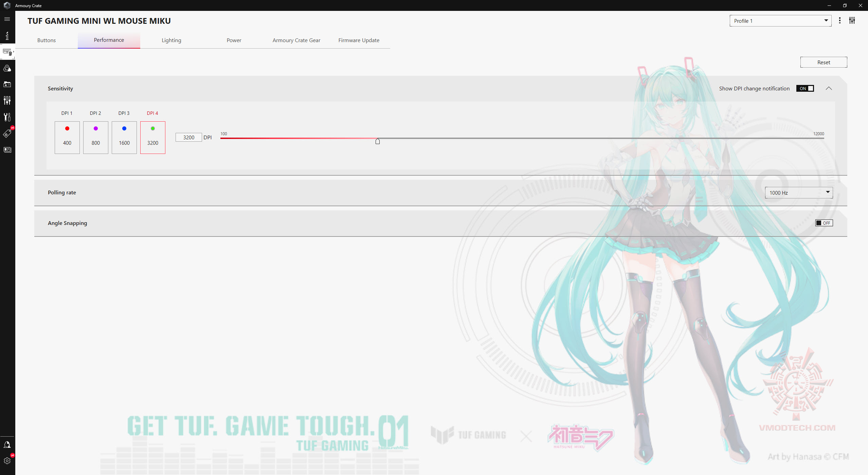Enable Angle Snapping toggle

pos(824,223)
